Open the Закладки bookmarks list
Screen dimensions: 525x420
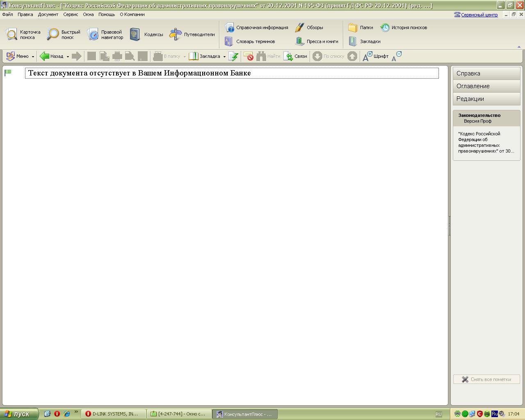click(364, 41)
